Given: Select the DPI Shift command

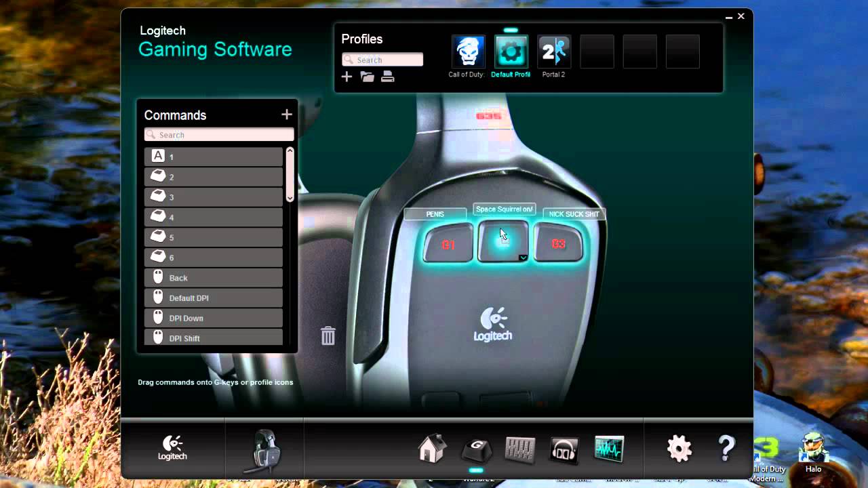Looking at the screenshot, I should (x=213, y=337).
